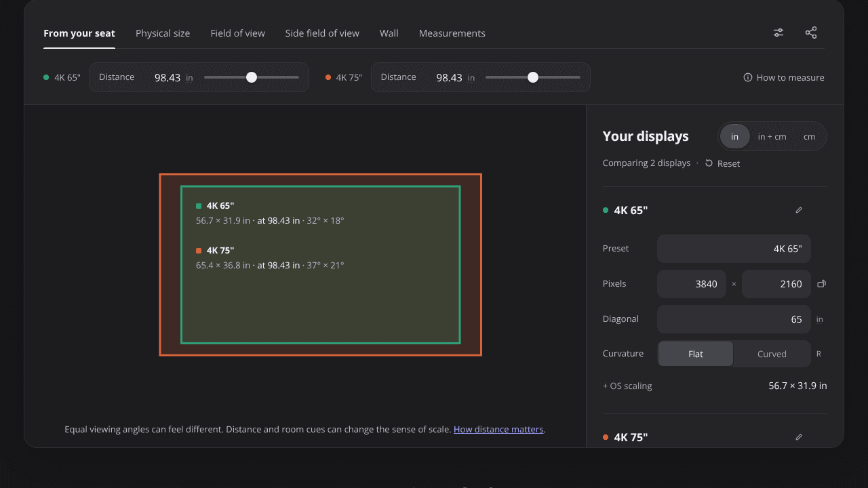Click the "Your displays" heading

tap(646, 136)
